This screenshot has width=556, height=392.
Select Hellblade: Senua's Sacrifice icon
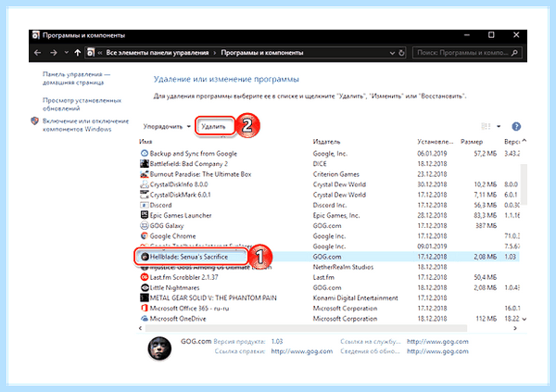(x=145, y=257)
